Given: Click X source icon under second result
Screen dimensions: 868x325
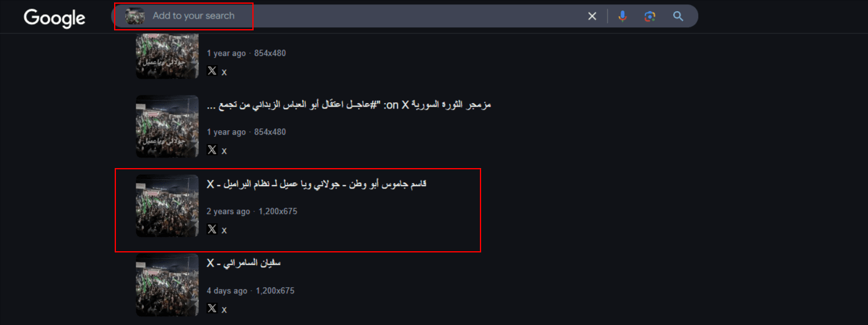Looking at the screenshot, I should [x=212, y=149].
